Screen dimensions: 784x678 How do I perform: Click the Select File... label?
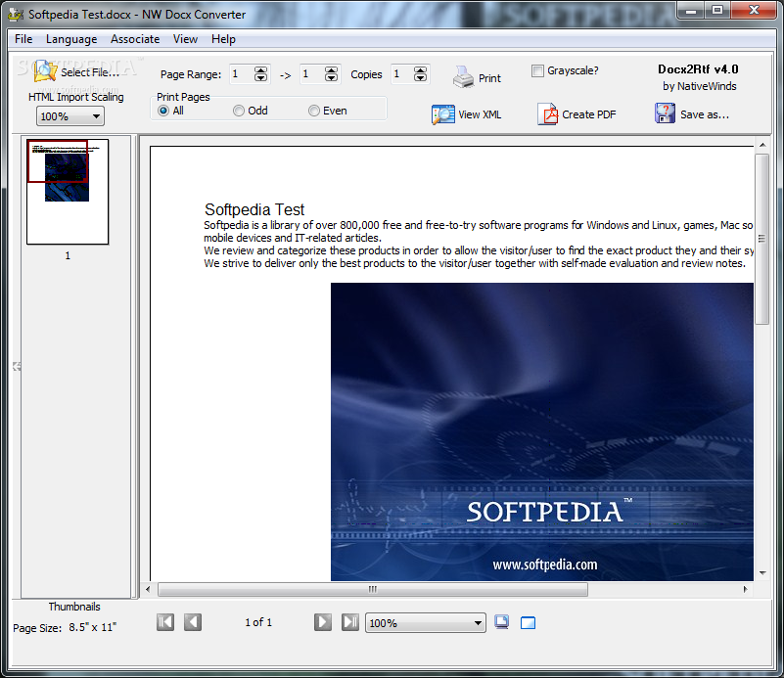tap(90, 72)
